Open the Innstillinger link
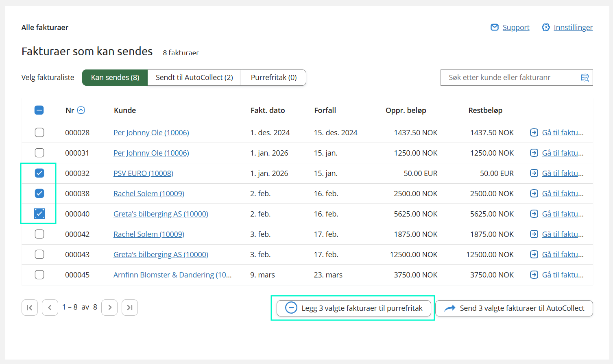613x364 pixels. click(573, 27)
